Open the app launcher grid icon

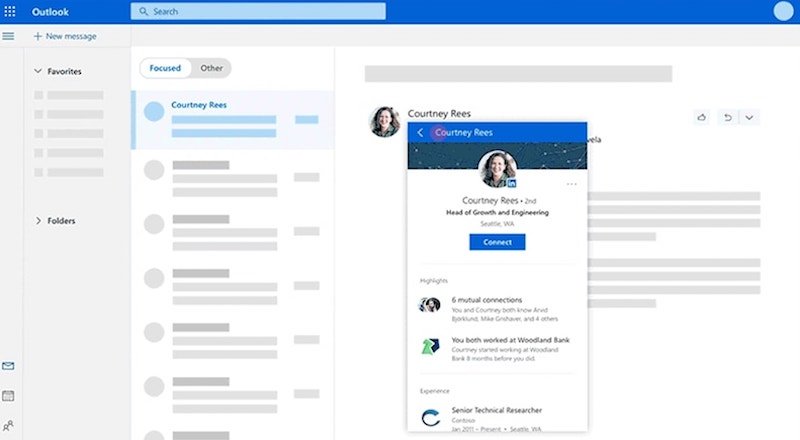[x=10, y=11]
